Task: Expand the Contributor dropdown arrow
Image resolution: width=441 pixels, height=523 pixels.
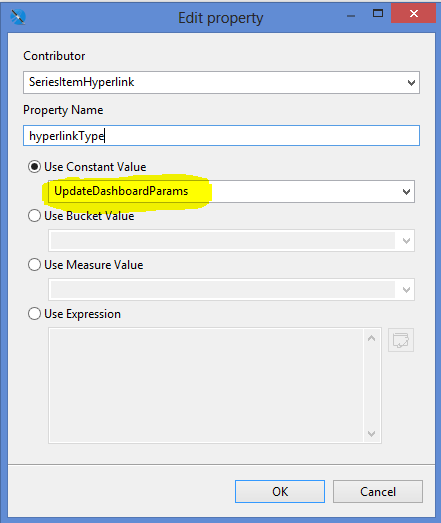Action: point(411,82)
